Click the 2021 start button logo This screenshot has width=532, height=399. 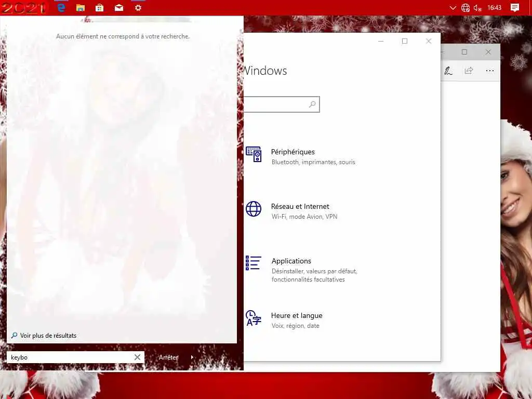(23, 7)
